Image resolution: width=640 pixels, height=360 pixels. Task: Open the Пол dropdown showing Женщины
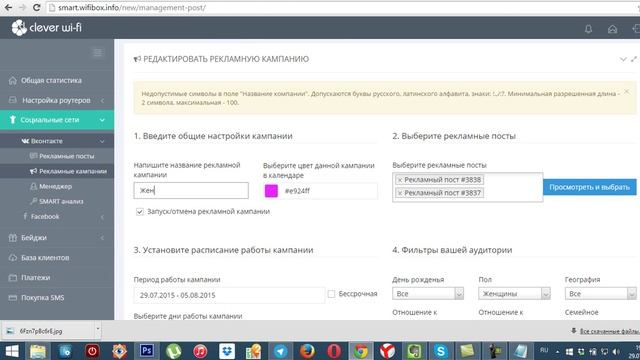(514, 293)
